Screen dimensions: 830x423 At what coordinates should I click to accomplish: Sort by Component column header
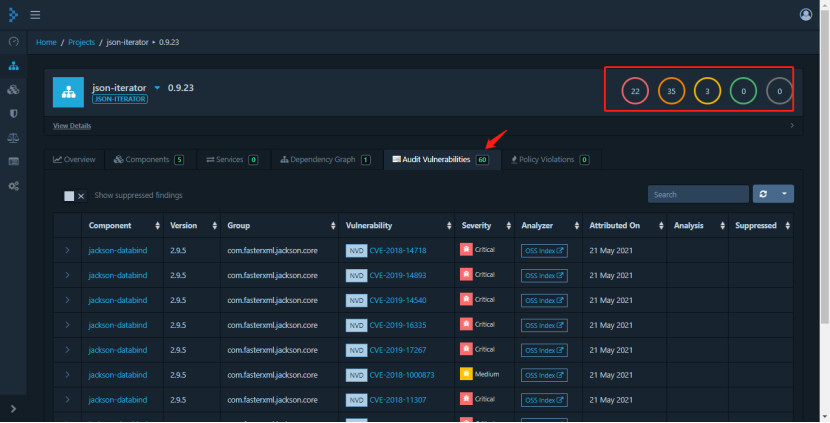click(x=123, y=226)
